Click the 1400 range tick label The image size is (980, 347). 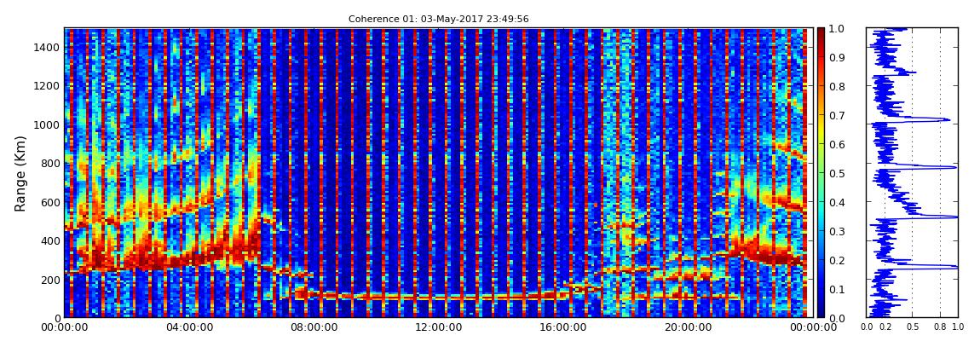pyautogui.click(x=48, y=48)
